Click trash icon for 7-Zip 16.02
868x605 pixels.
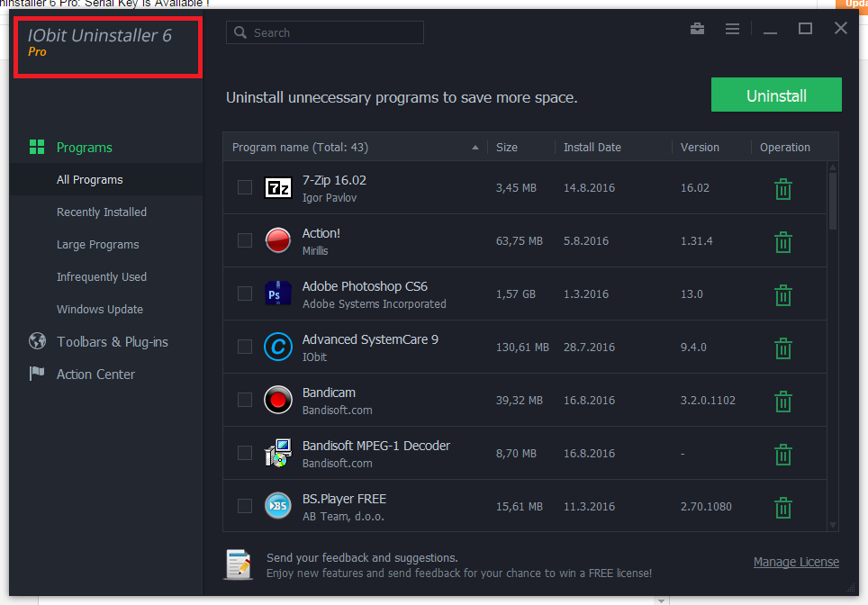[x=782, y=189]
